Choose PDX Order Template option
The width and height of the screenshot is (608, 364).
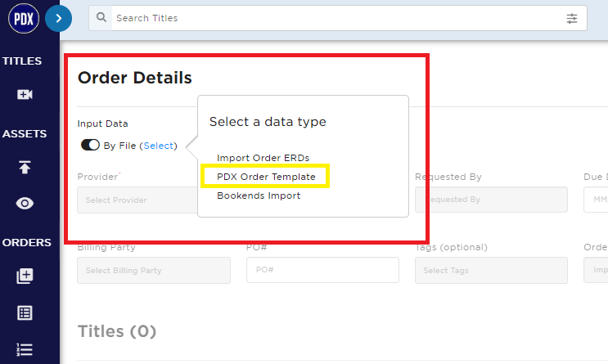[x=266, y=177]
